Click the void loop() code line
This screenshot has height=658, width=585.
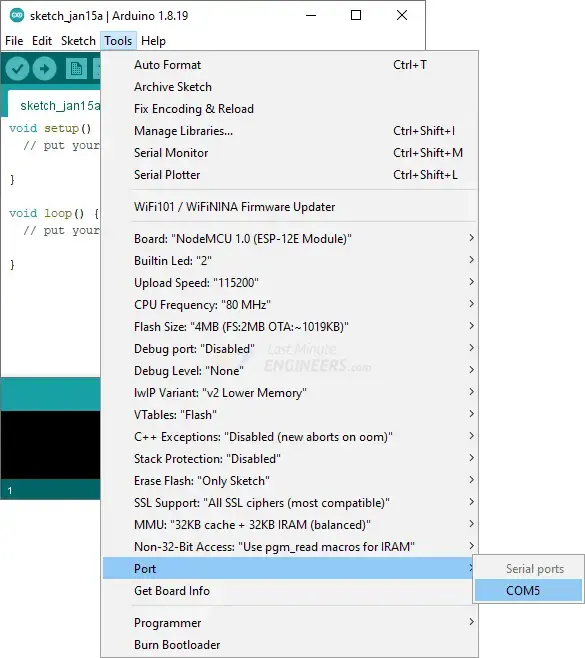point(54,213)
